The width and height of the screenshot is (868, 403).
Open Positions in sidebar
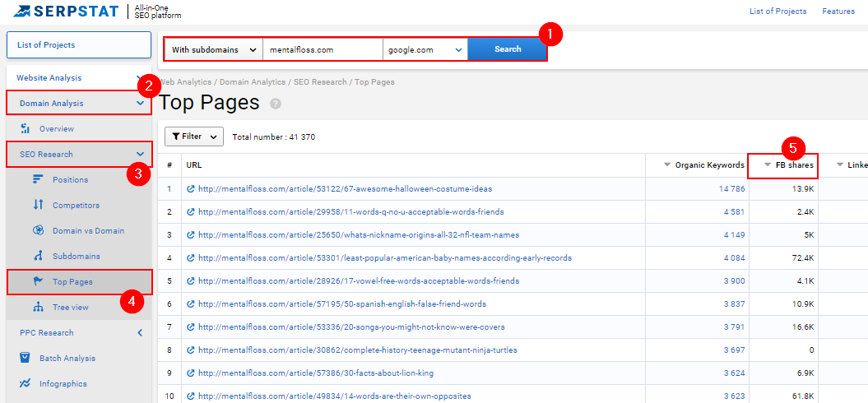[70, 180]
